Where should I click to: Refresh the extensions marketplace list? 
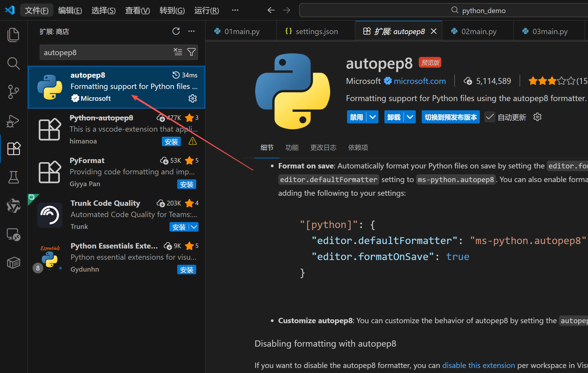click(176, 31)
